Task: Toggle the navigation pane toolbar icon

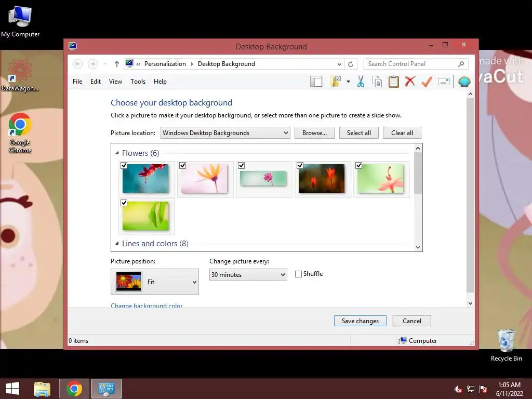Action: click(x=316, y=82)
